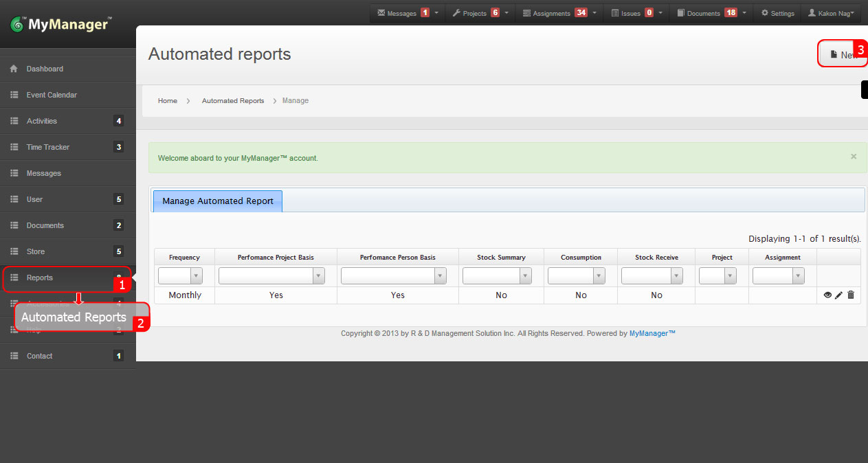Switch to the Manage Automated Report tab
The image size is (868, 463).
click(x=217, y=201)
